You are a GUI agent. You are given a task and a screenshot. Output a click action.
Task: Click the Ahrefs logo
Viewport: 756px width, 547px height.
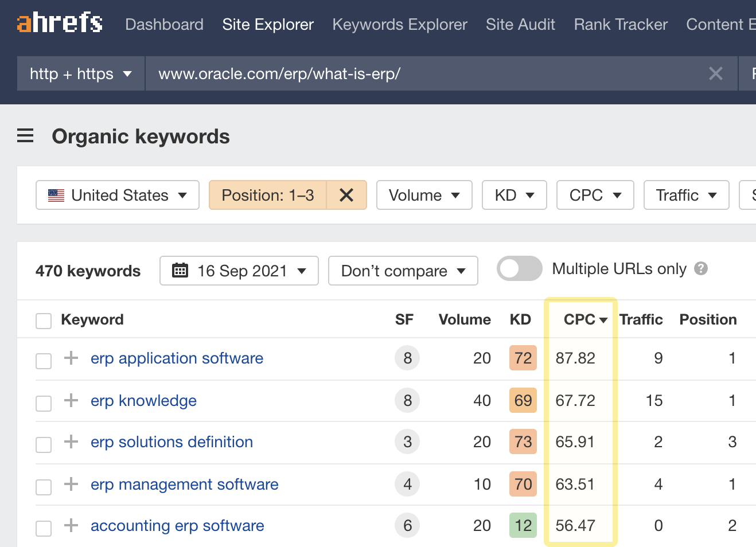point(60,23)
